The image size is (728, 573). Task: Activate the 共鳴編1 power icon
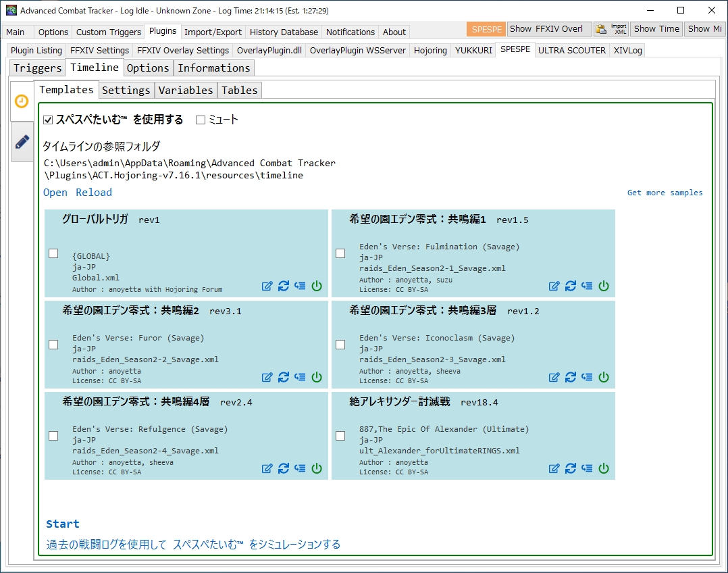(604, 286)
